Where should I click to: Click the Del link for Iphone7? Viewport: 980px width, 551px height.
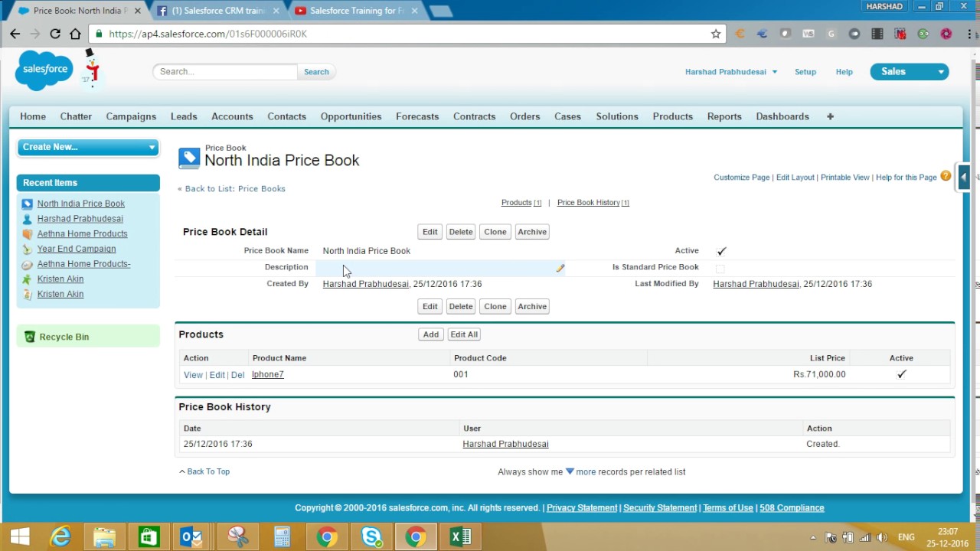coord(238,375)
